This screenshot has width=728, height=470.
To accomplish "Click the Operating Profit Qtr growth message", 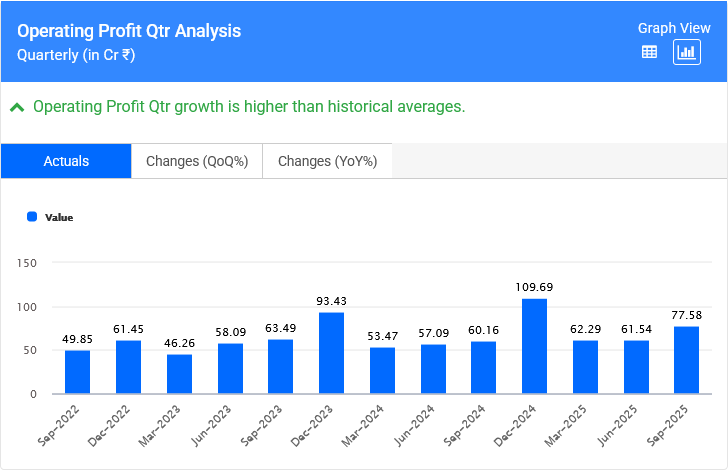I will tap(249, 107).
